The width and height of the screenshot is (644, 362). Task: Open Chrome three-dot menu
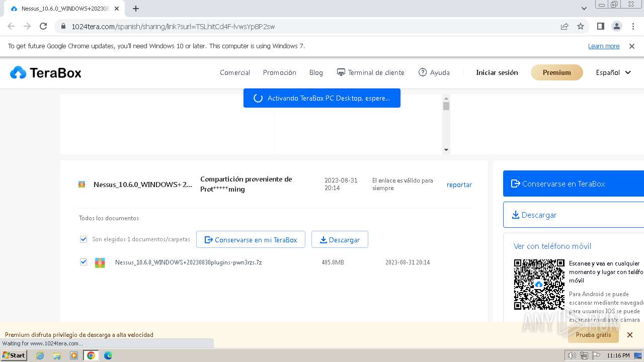point(632,26)
